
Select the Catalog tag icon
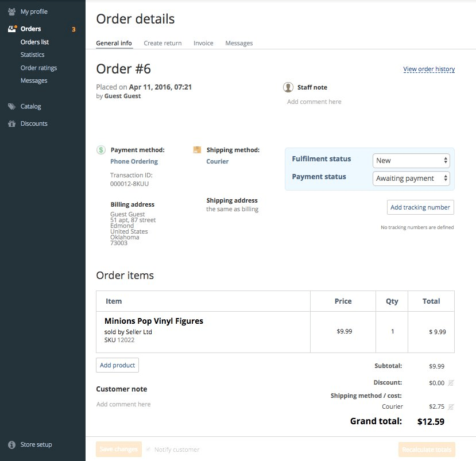tap(11, 106)
